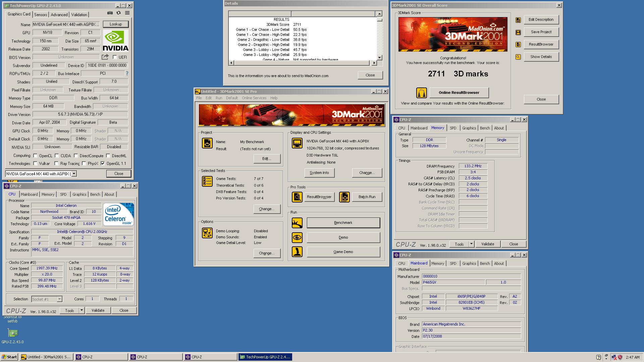Click Game Demo joystick icon
644x362 pixels.
click(297, 252)
